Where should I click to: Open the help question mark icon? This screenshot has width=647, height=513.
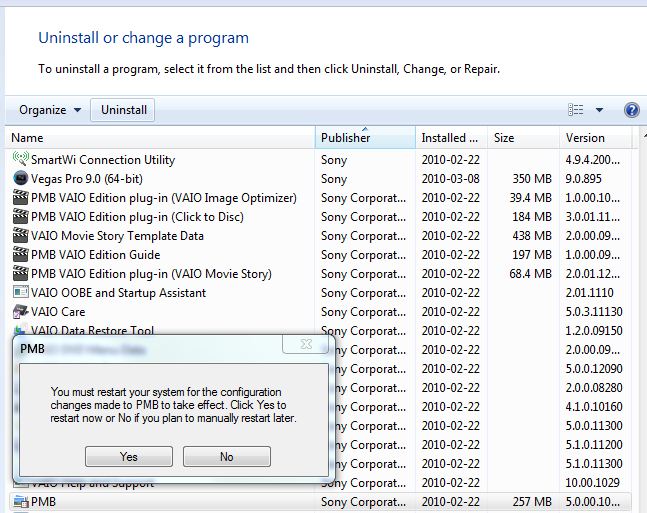[631, 110]
